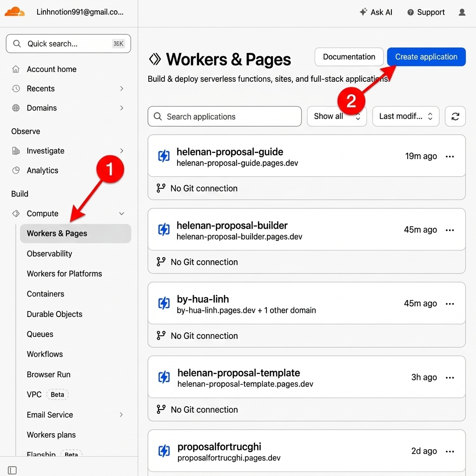Open the by-hua-linh application
The height and width of the screenshot is (476, 476).
[x=203, y=299]
